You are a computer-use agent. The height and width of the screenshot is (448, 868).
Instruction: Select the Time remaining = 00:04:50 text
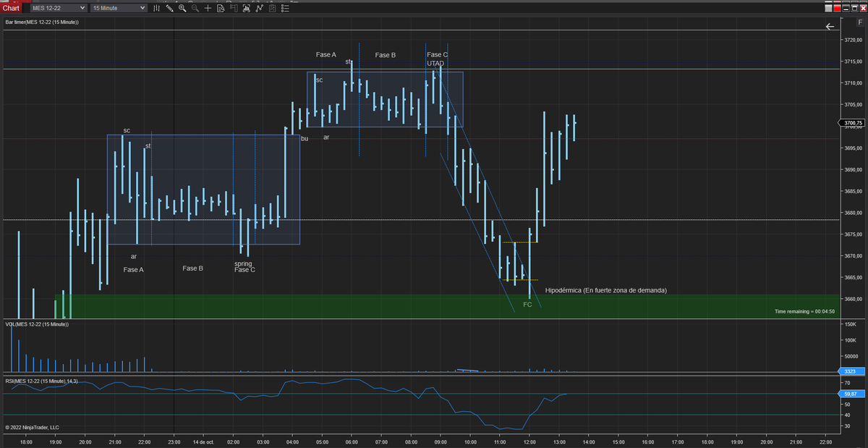coord(804,311)
